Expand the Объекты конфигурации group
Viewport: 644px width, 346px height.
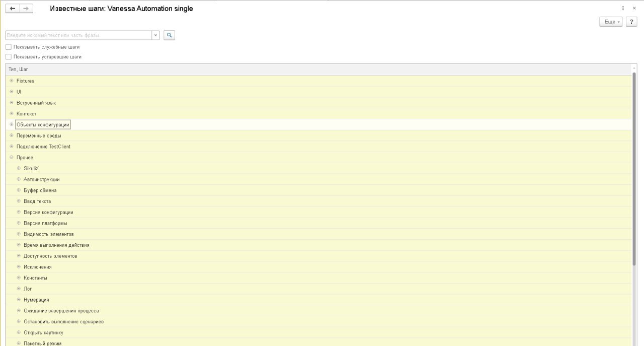pos(12,124)
